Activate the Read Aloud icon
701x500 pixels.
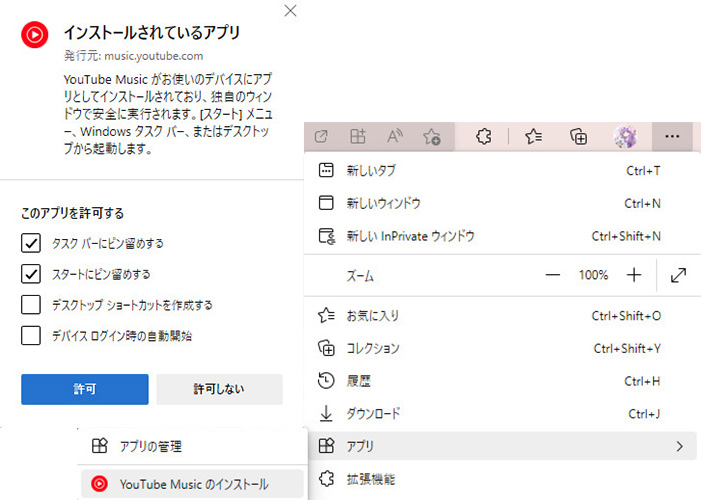click(x=394, y=136)
